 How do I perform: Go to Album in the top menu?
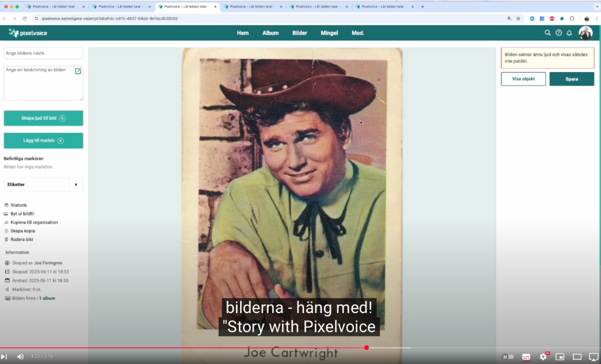point(271,33)
